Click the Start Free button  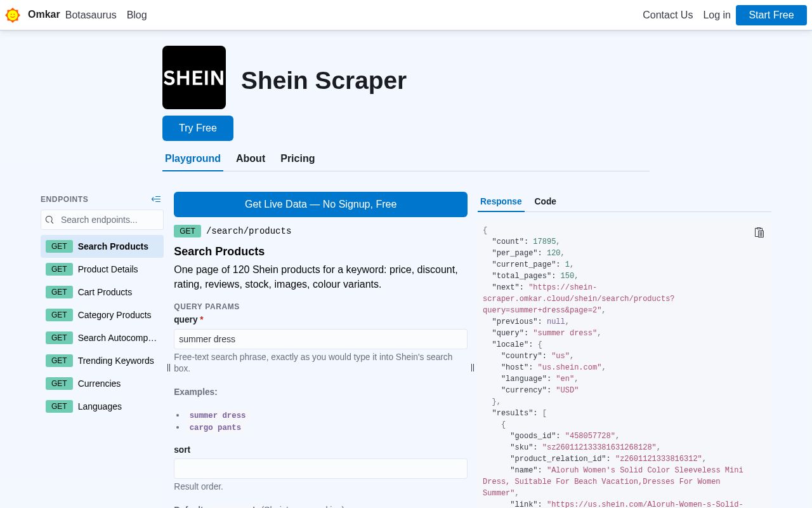click(771, 15)
